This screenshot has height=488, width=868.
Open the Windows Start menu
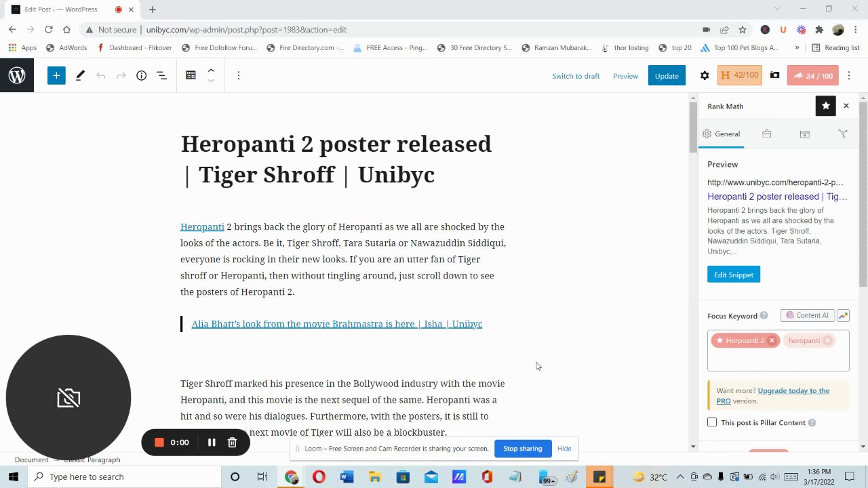14,476
